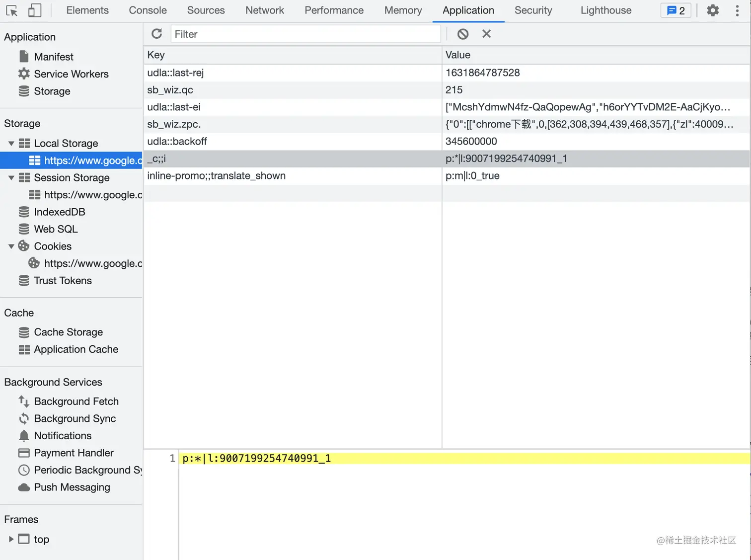Open Application Cache in the sidebar
Image resolution: width=751 pixels, height=560 pixels.
(x=76, y=350)
